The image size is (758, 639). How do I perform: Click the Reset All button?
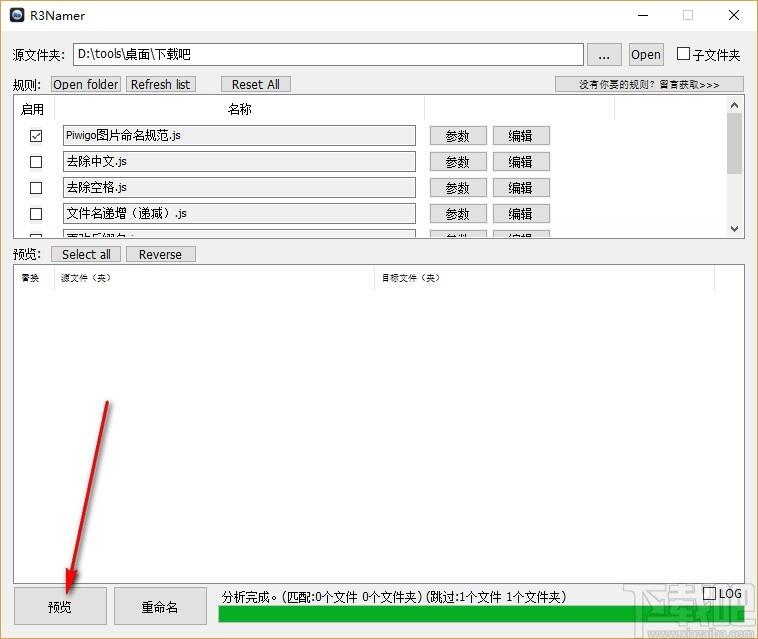pos(256,84)
